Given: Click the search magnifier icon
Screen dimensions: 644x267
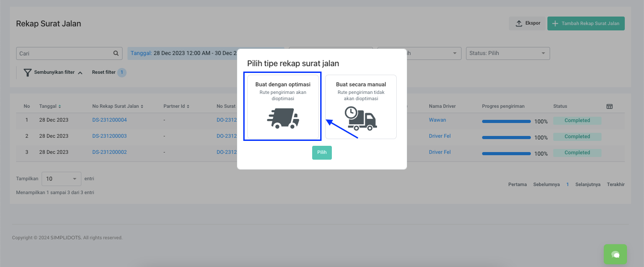Looking at the screenshot, I should tap(116, 53).
